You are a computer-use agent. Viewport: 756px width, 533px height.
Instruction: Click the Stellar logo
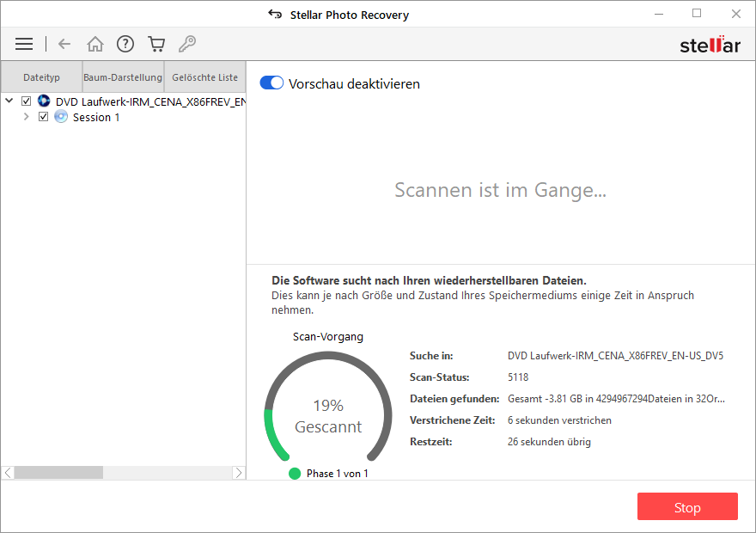710,45
